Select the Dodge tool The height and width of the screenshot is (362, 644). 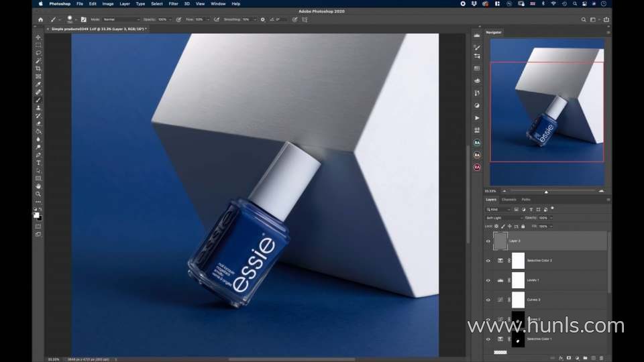tap(38, 147)
